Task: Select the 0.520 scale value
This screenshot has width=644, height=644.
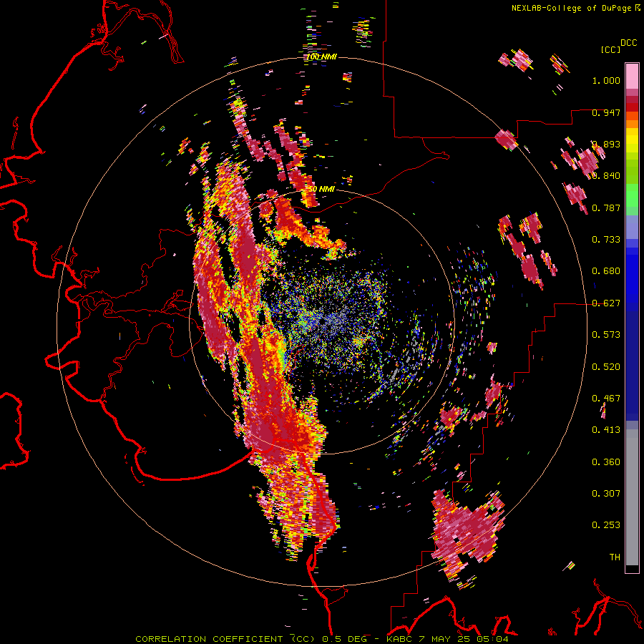Action: (x=606, y=367)
